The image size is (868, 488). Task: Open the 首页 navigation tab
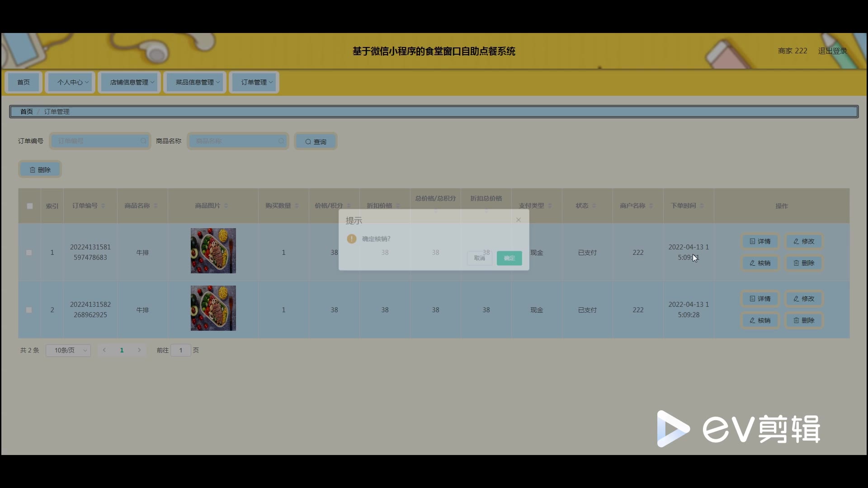(x=24, y=82)
